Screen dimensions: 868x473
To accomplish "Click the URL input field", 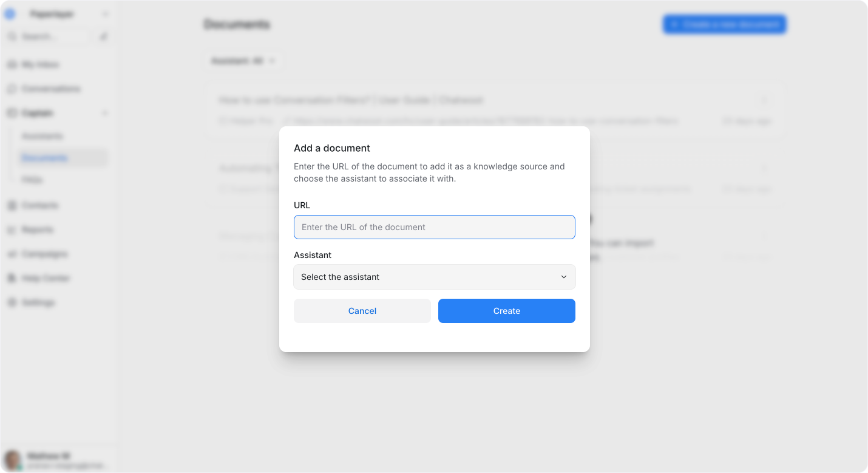I will pyautogui.click(x=434, y=227).
